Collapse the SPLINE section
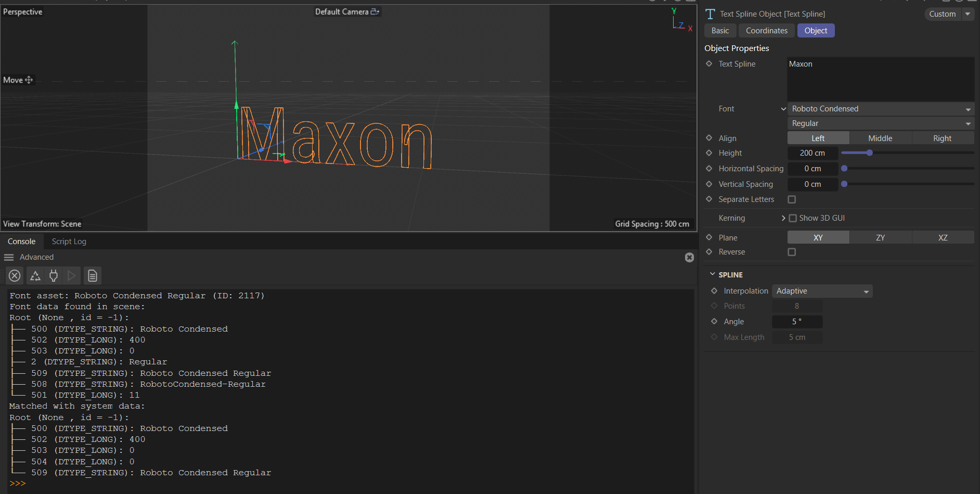Image resolution: width=980 pixels, height=494 pixels. click(x=713, y=274)
